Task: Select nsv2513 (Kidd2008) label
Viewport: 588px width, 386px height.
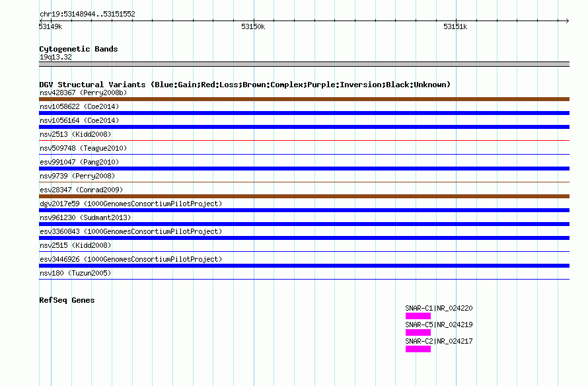Action: 75,134
